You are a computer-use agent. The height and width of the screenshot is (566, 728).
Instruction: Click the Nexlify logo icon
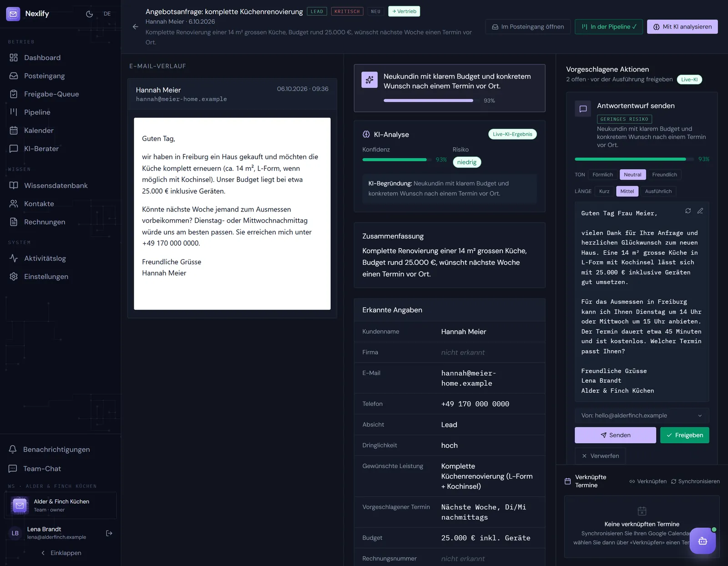click(13, 14)
